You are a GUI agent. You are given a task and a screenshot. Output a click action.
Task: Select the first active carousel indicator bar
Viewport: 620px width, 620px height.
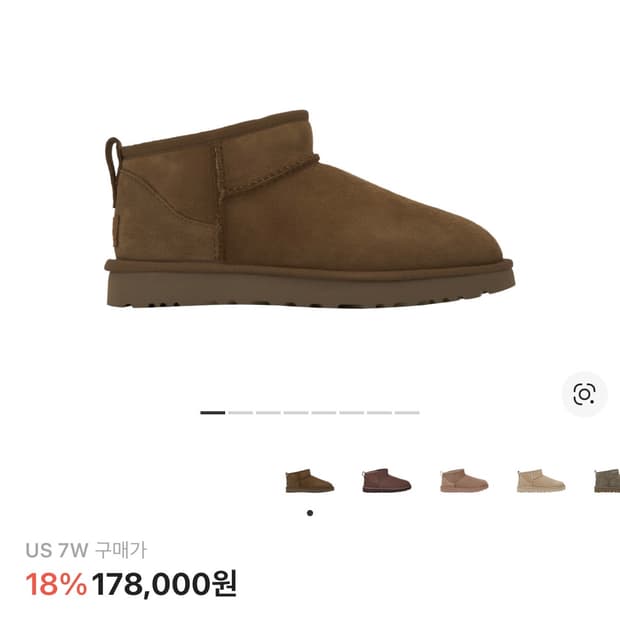(213, 413)
